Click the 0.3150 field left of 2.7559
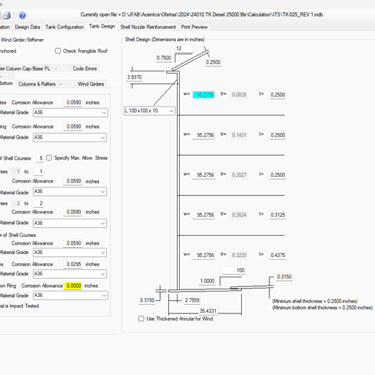The height and width of the screenshot is (375, 375). coord(147,300)
